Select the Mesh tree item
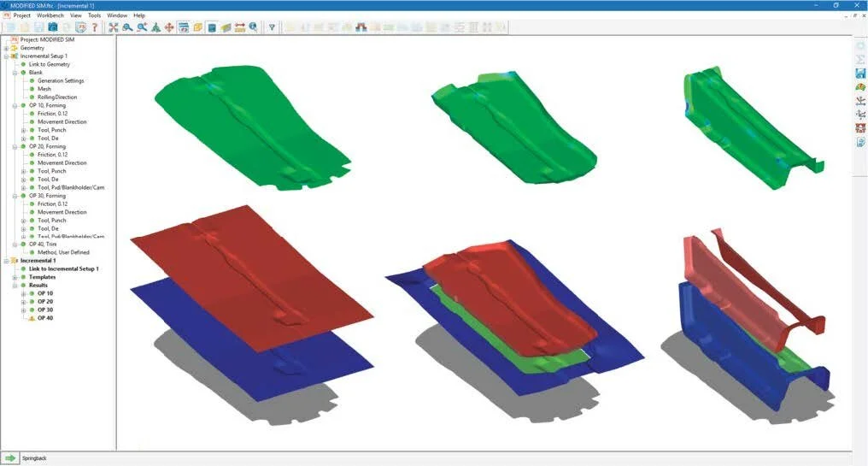 44,89
